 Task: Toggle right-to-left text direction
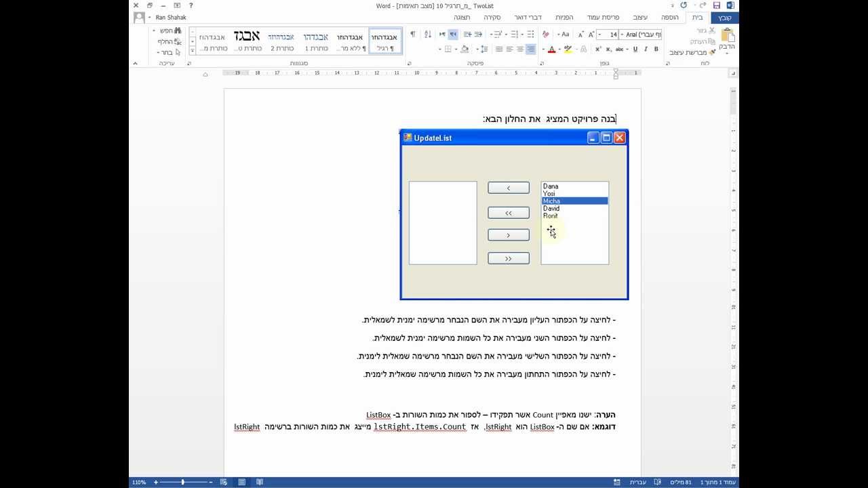click(x=453, y=35)
